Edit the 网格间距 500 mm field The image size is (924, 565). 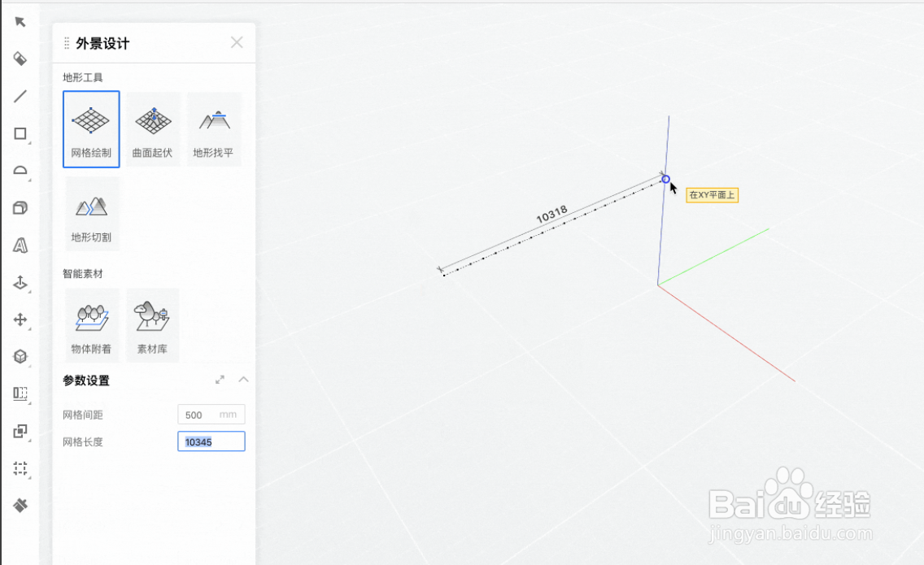211,415
